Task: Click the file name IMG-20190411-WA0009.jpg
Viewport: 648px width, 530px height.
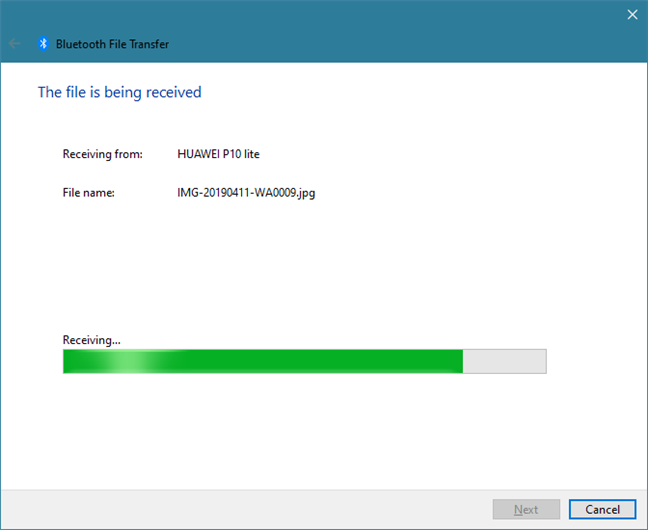Action: 246,193
